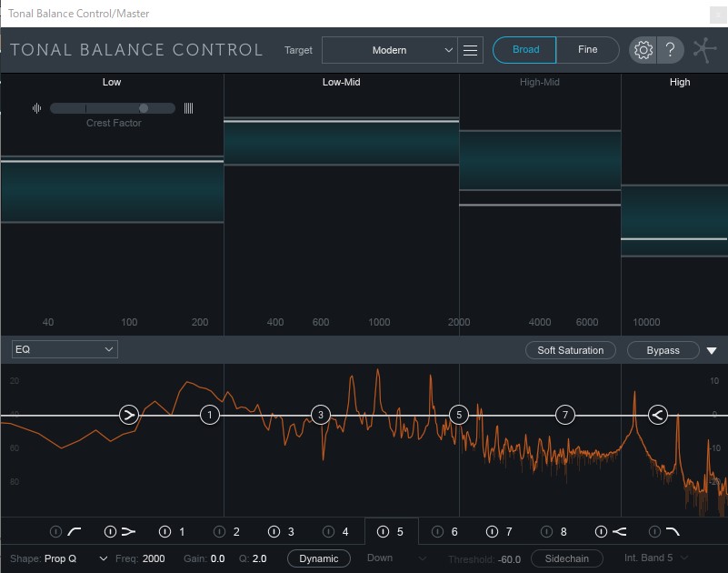
Task: Toggle power for low shelf band
Action: click(110, 531)
